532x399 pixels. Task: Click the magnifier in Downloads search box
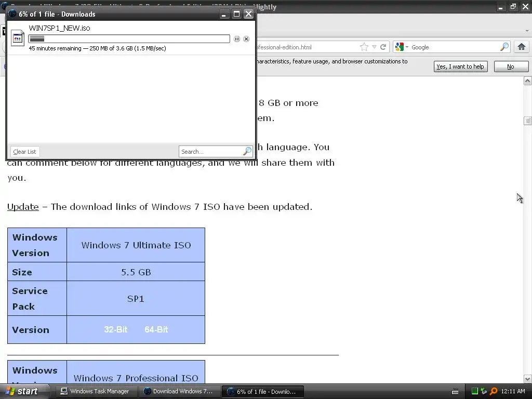247,151
